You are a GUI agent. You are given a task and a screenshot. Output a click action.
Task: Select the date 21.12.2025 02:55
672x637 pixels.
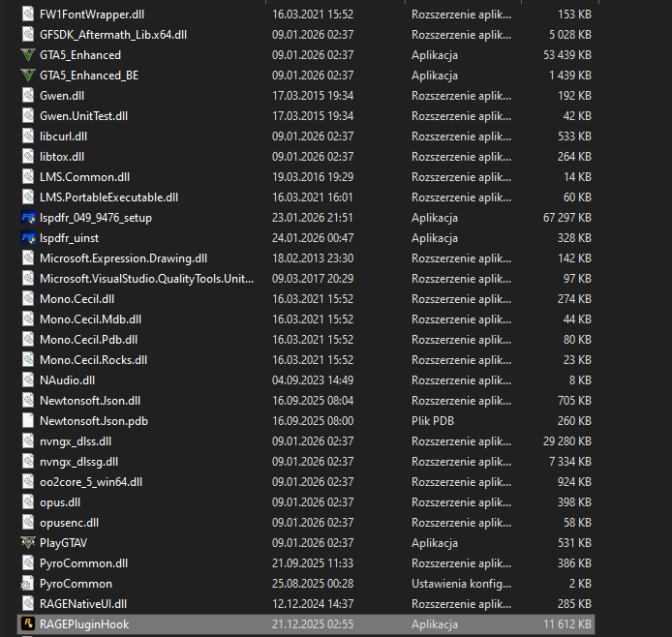[313, 624]
